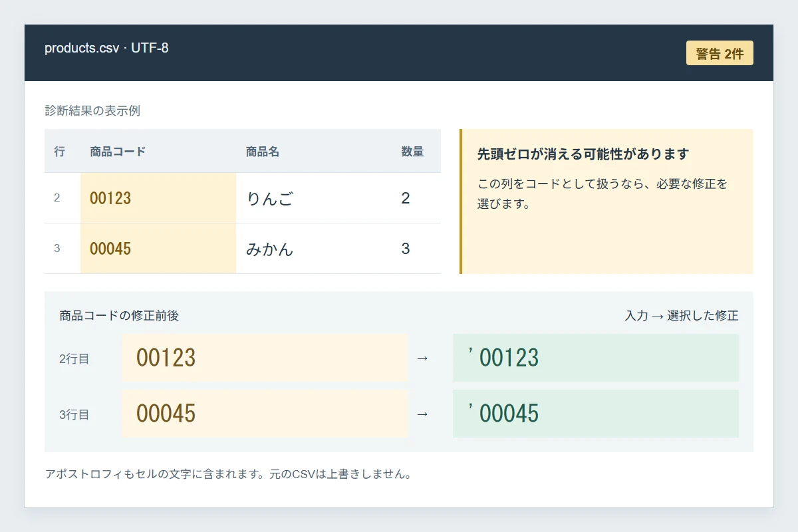Select the products.csv · UTF-8 title
Image resolution: width=798 pixels, height=532 pixels.
tap(106, 49)
